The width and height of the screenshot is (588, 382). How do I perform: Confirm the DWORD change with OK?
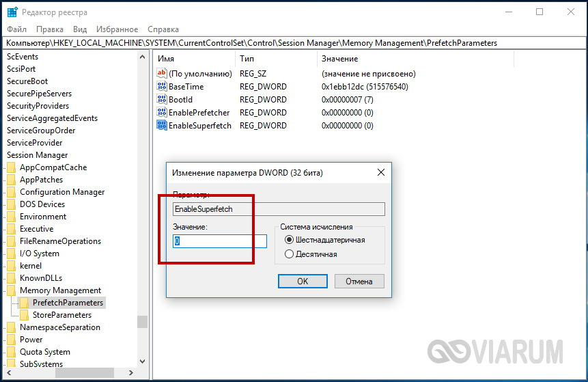click(x=303, y=281)
